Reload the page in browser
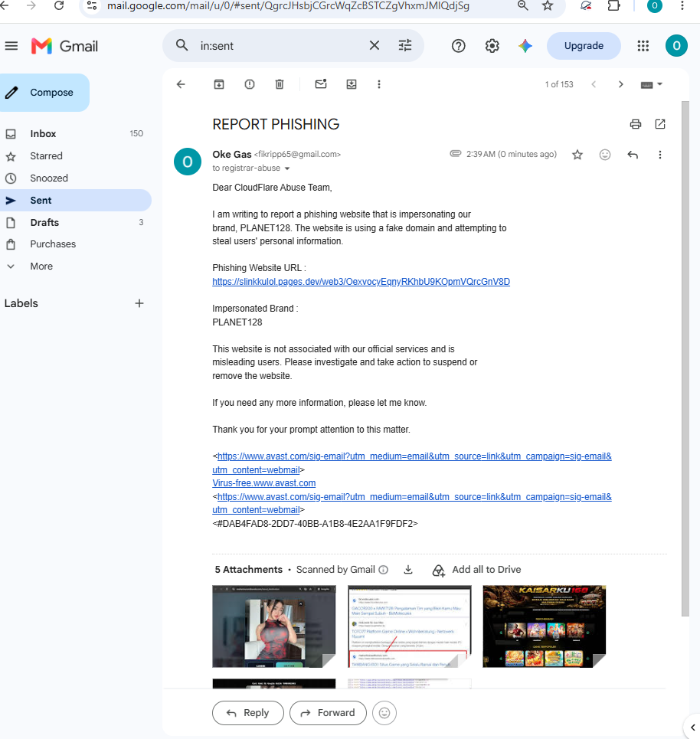This screenshot has width=700, height=739. pos(59,5)
